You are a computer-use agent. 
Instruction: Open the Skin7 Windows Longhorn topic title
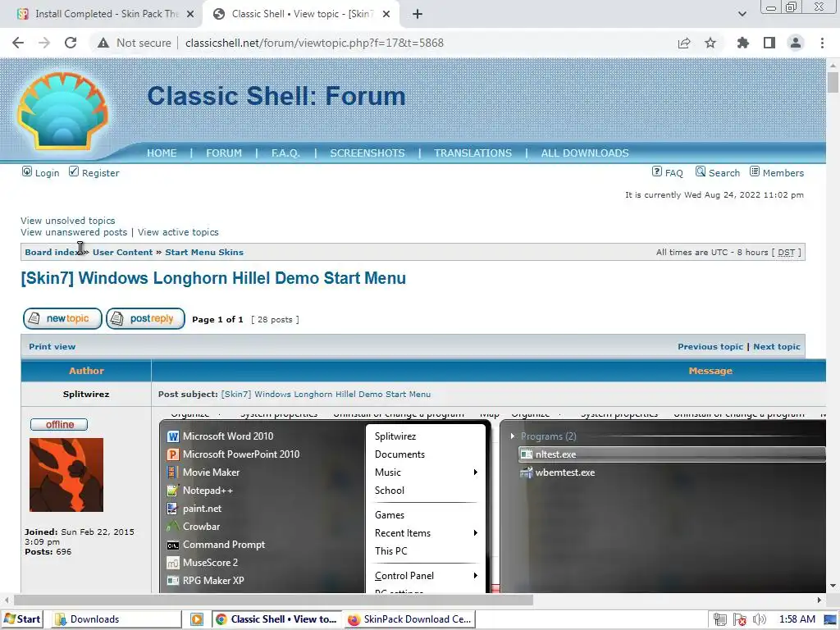click(x=213, y=279)
